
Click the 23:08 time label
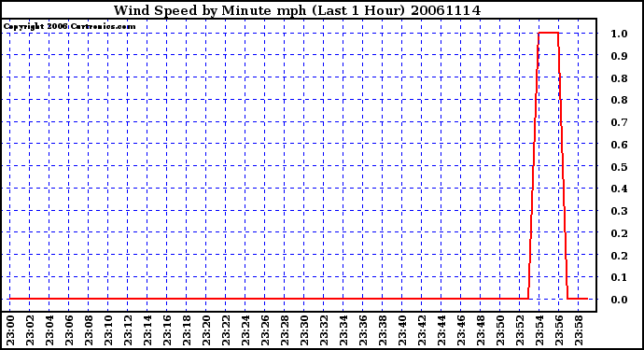(89, 330)
